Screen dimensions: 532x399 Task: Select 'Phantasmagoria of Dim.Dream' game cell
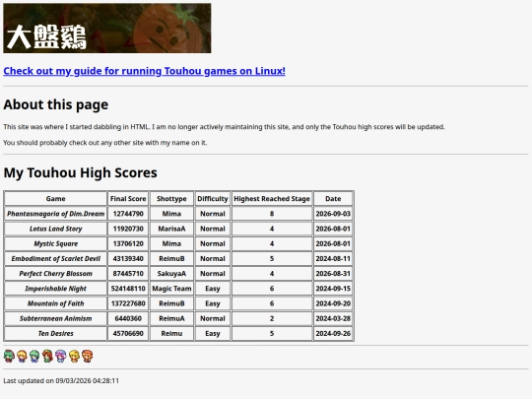pyautogui.click(x=55, y=214)
